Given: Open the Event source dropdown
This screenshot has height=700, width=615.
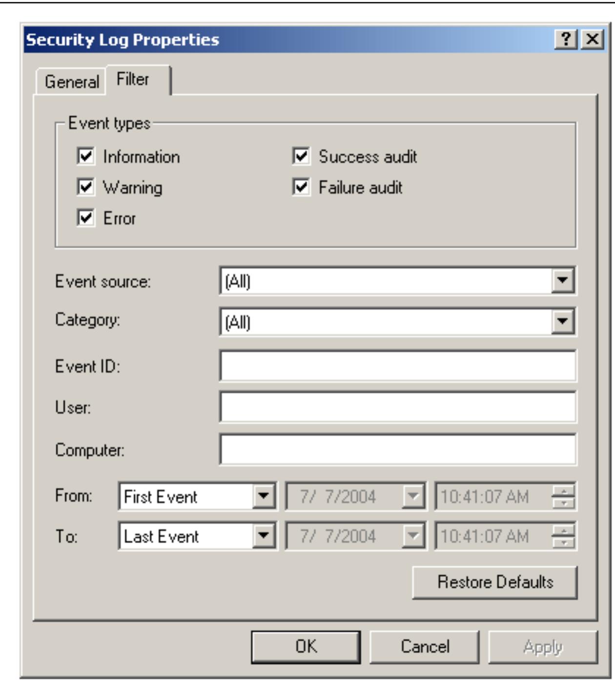Looking at the screenshot, I should 563,280.
